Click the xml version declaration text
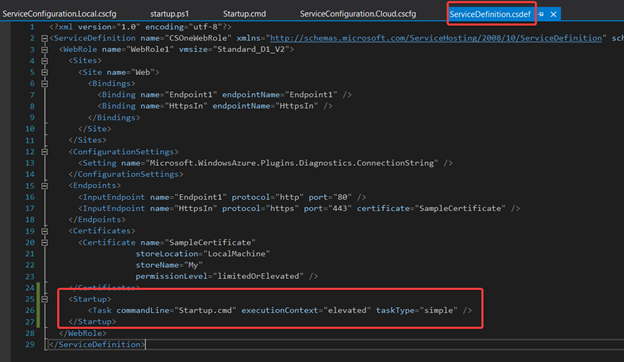Viewport: 624px width, 362px height. 140,27
